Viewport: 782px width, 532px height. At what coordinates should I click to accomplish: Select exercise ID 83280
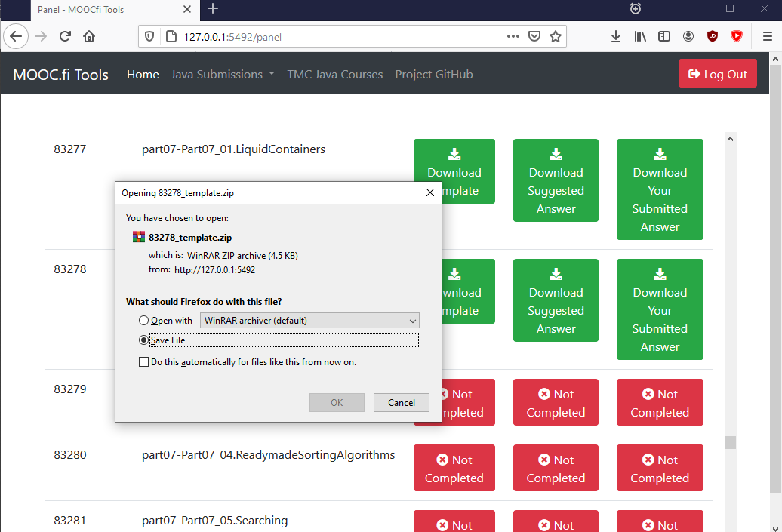(x=70, y=455)
